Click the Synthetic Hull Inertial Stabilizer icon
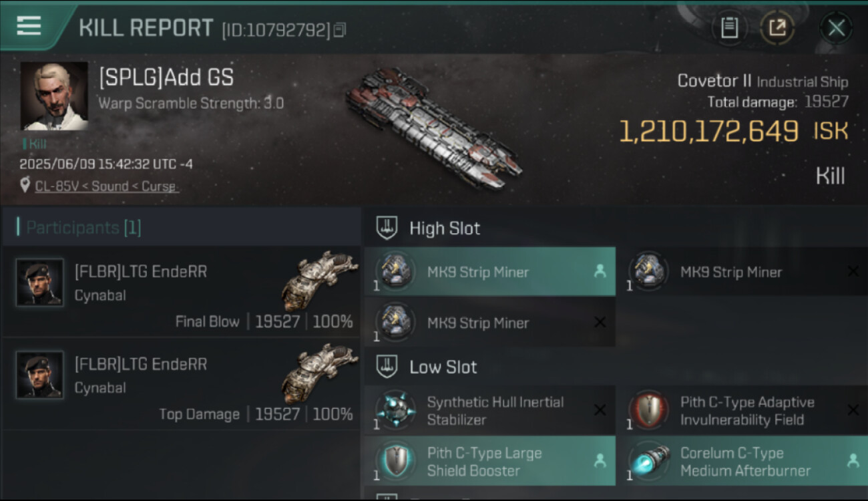This screenshot has width=868, height=501. (x=395, y=409)
